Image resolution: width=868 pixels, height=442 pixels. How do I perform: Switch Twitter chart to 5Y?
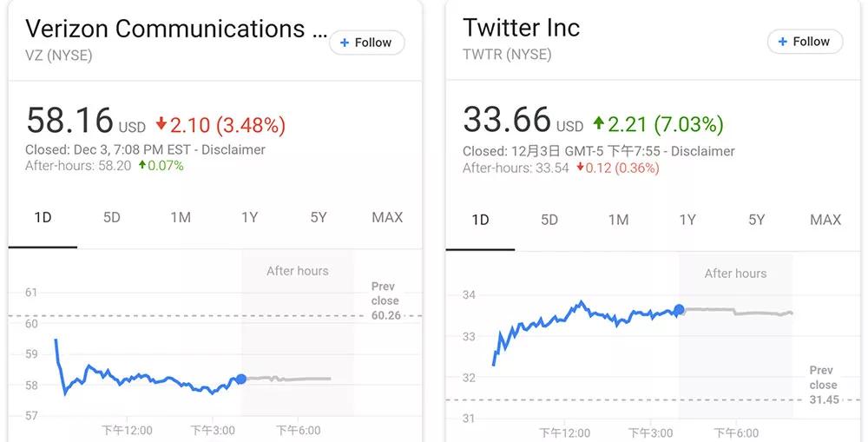757,220
